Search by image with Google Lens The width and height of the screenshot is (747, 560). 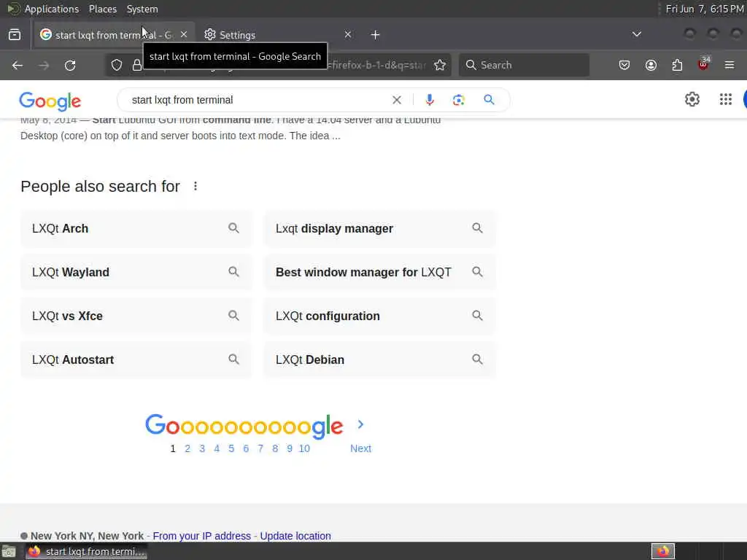458,100
